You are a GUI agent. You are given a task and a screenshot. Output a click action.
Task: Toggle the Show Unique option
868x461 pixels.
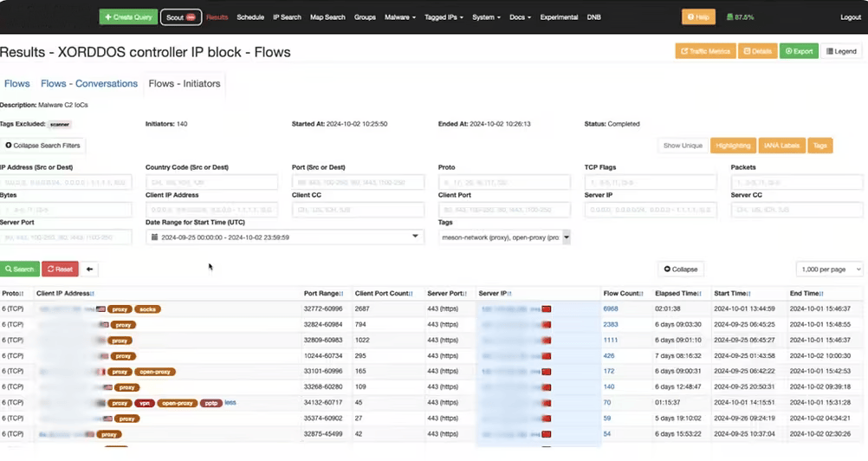(x=683, y=146)
